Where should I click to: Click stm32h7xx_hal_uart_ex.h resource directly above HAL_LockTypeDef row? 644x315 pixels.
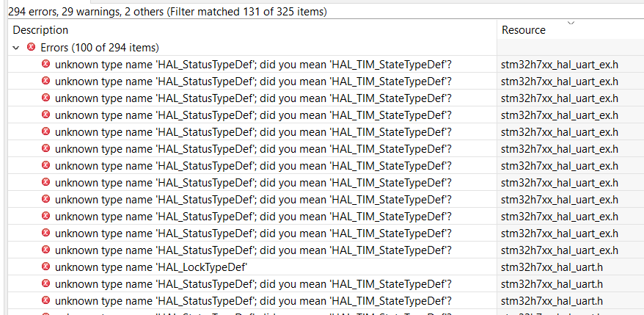point(559,250)
